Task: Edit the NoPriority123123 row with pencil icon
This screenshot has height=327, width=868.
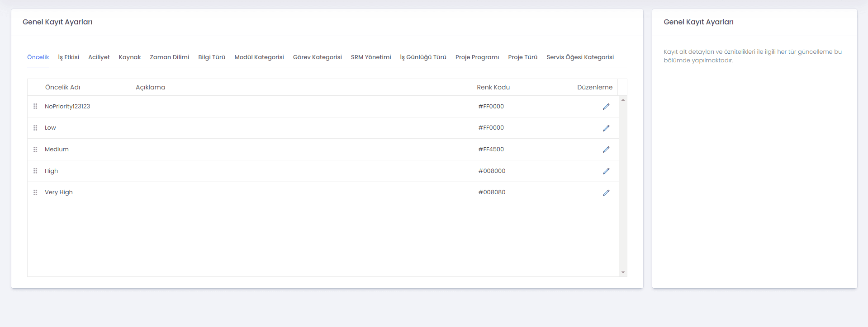Action: click(606, 107)
